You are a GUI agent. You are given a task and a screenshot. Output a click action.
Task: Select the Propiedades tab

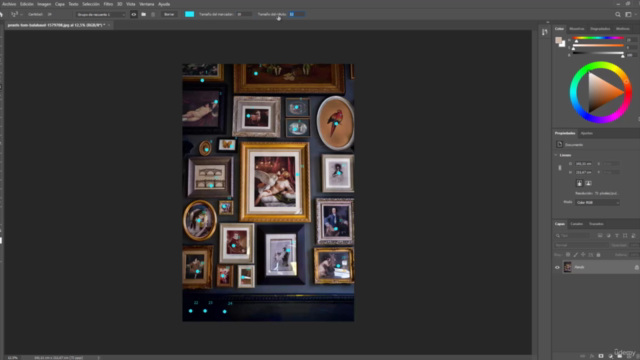tap(565, 133)
